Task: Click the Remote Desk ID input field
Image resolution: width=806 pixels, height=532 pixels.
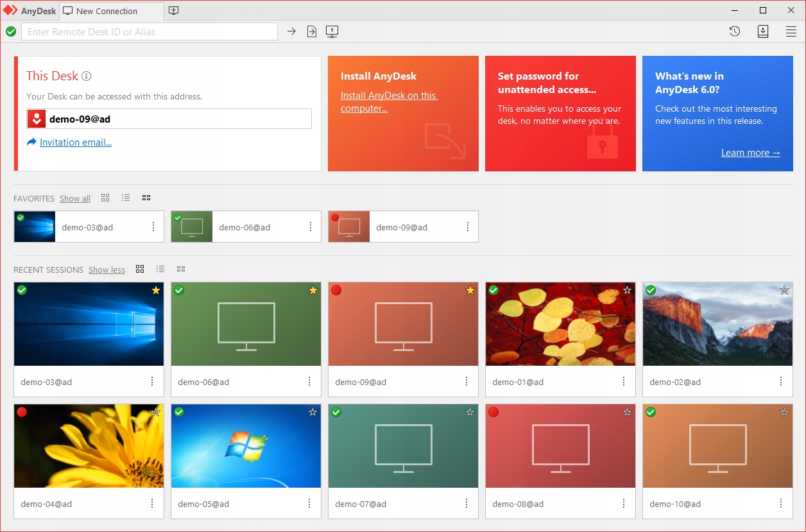Action: (x=149, y=31)
